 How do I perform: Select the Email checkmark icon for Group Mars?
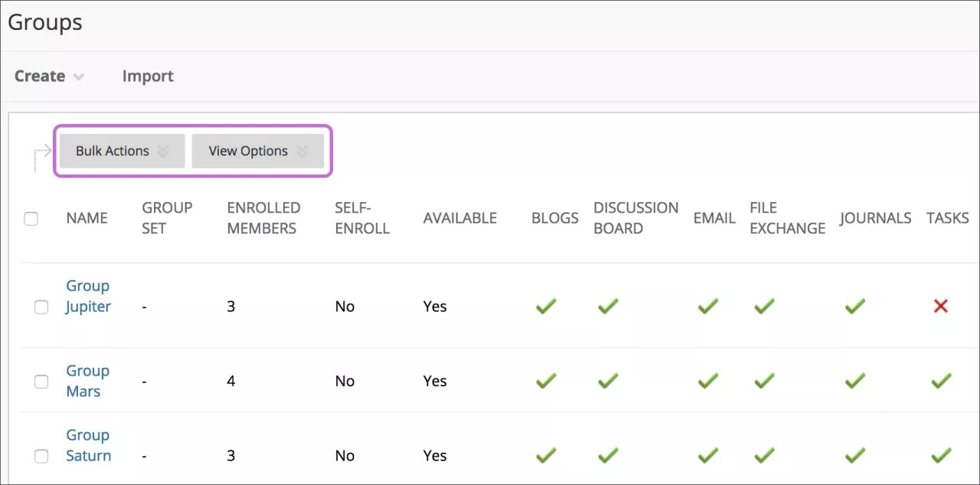pyautogui.click(x=707, y=381)
